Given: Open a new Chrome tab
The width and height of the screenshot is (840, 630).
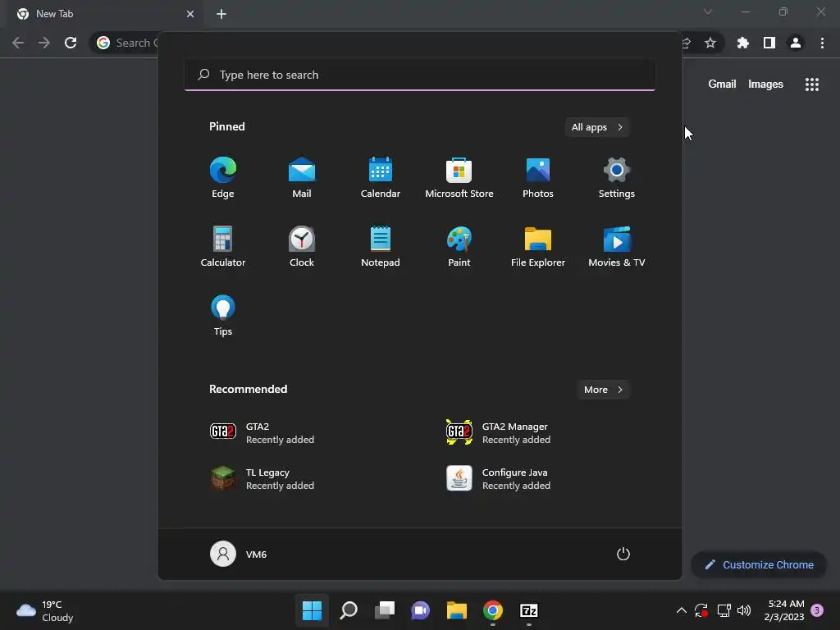Looking at the screenshot, I should 221,14.
